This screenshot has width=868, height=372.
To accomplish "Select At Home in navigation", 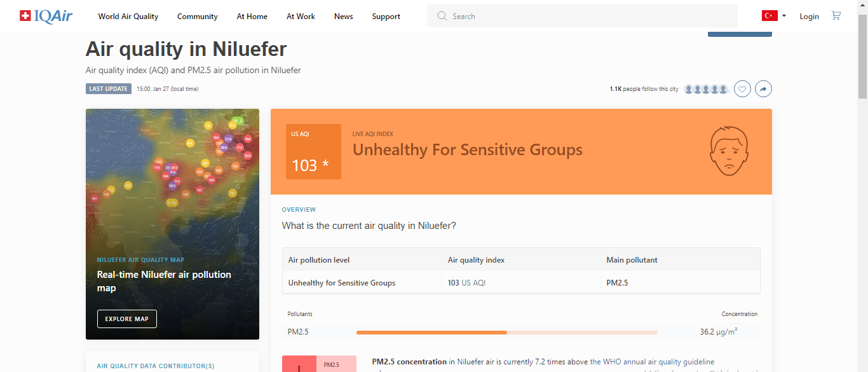I will 252,17.
